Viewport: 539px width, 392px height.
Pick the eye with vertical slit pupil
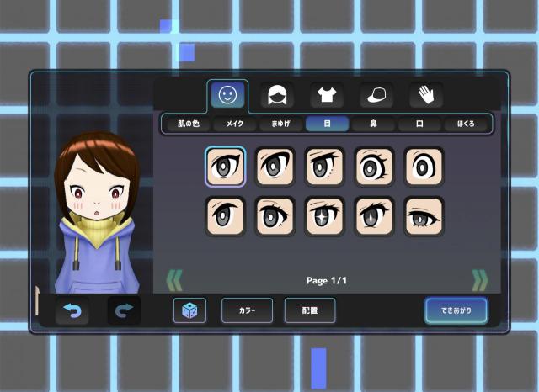374,216
